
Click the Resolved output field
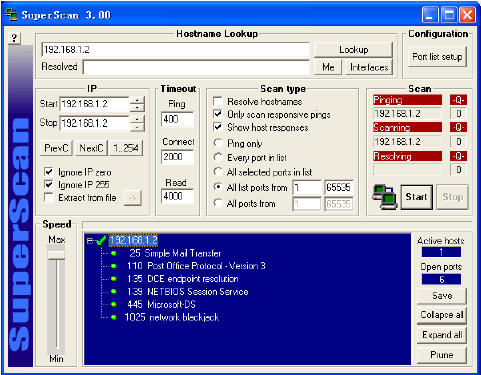pyautogui.click(x=196, y=67)
